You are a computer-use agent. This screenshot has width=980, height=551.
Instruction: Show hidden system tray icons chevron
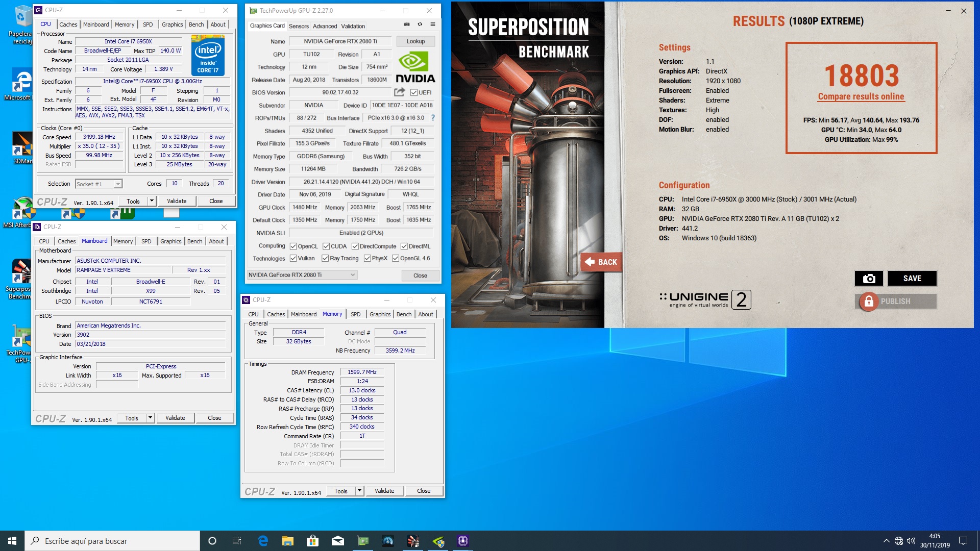[x=886, y=541]
